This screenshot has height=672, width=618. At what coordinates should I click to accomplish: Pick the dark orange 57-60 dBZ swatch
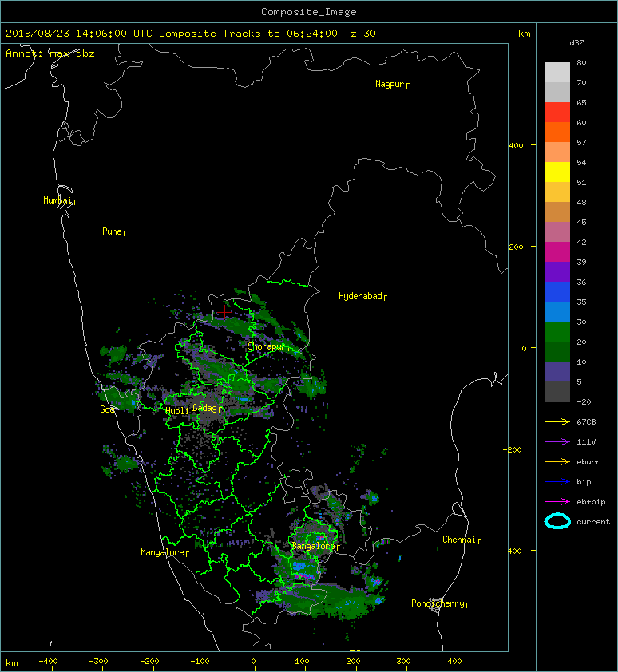point(557,132)
